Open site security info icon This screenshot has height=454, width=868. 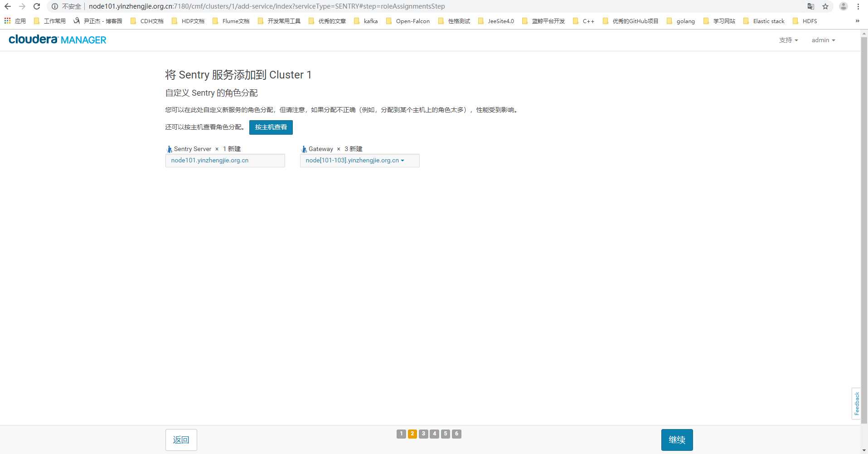(55, 6)
